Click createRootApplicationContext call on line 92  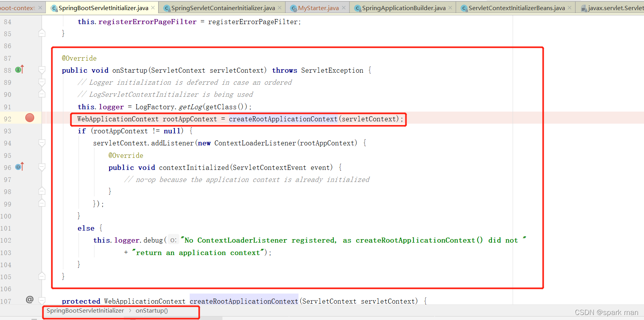(x=283, y=119)
